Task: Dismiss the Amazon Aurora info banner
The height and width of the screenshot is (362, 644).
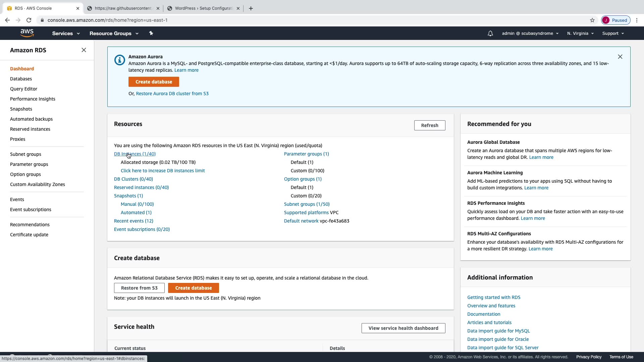Action: coord(620,57)
